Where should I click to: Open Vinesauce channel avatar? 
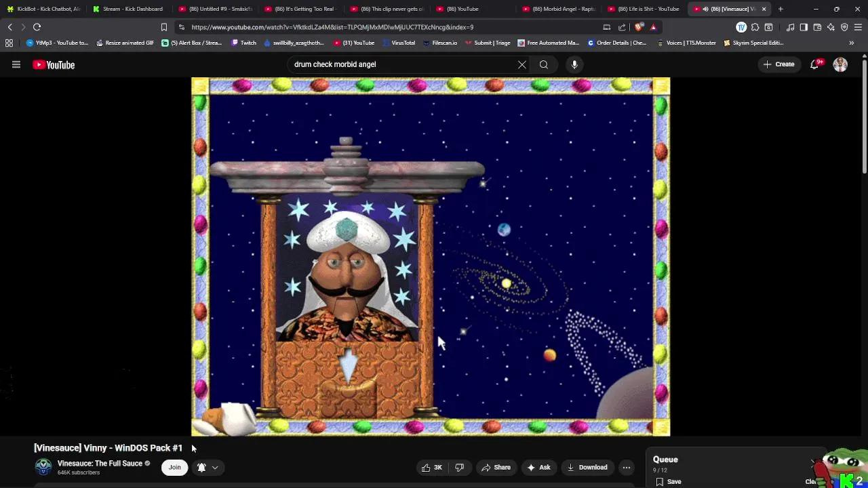tap(43, 467)
